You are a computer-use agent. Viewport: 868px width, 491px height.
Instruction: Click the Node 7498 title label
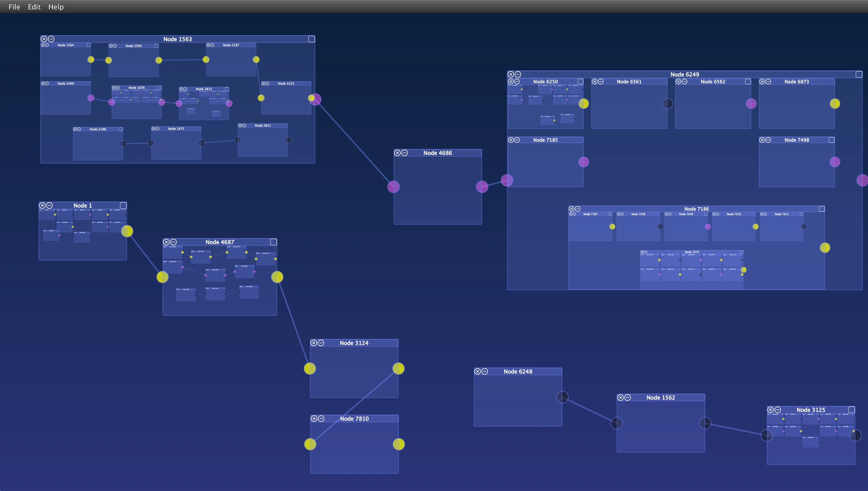(x=797, y=140)
